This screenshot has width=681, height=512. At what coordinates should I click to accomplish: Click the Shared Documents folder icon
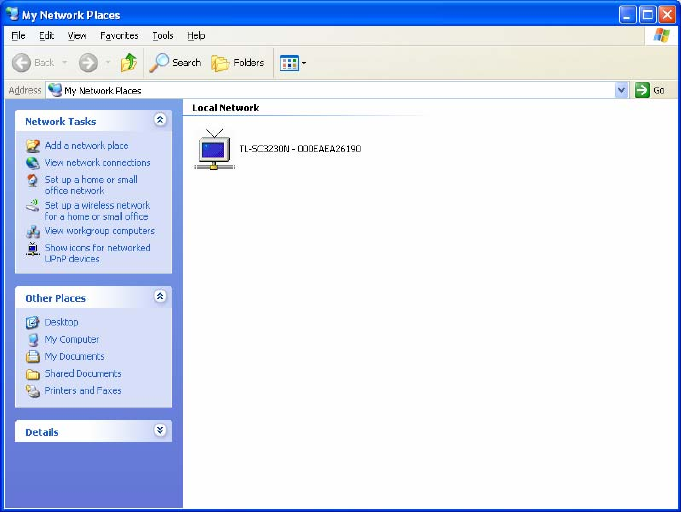coord(33,374)
